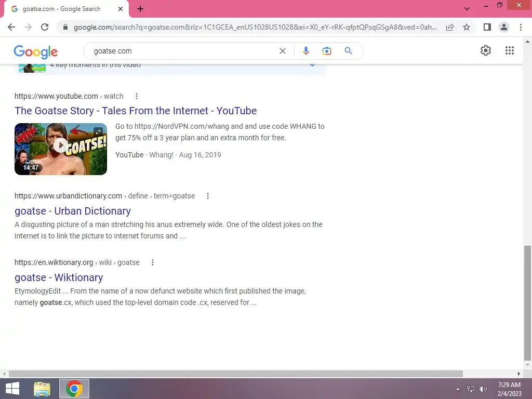Open the Windows Start menu
Screen dimensions: 532x399
(12, 389)
